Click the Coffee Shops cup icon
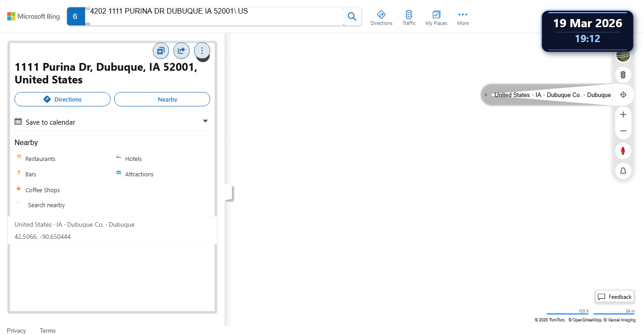The width and height of the screenshot is (644, 335). (x=19, y=188)
